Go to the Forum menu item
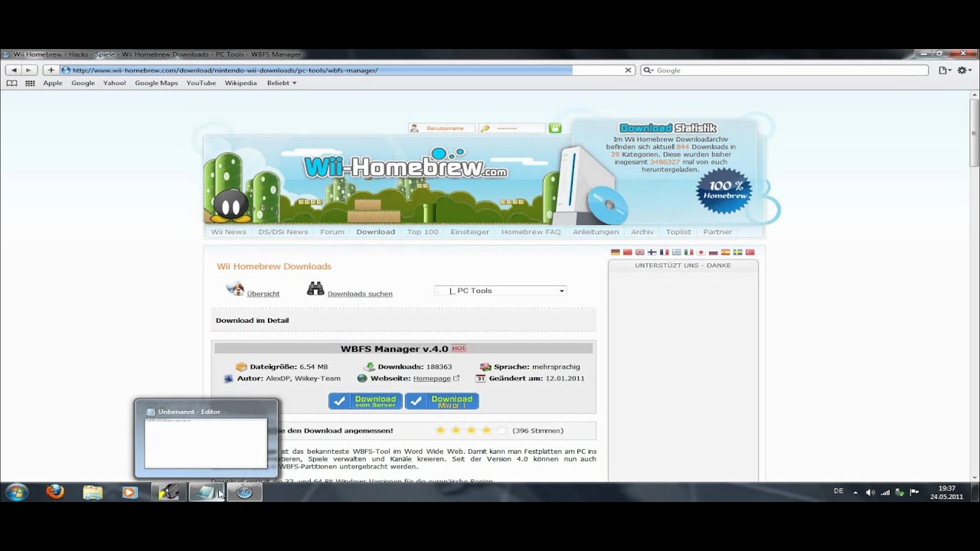This screenshot has width=980, height=551. tap(332, 232)
